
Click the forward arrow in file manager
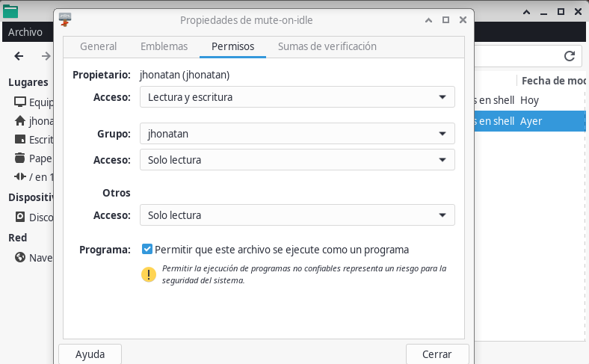46,56
